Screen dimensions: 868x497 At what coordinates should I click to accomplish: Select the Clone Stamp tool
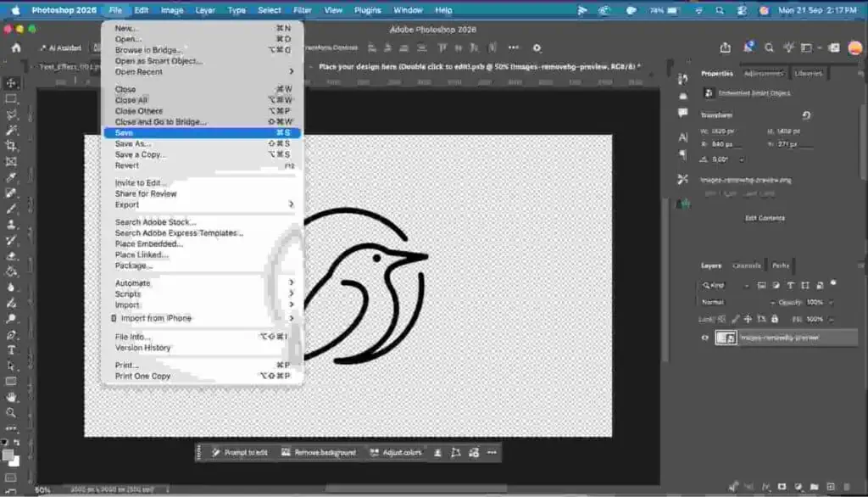[11, 225]
